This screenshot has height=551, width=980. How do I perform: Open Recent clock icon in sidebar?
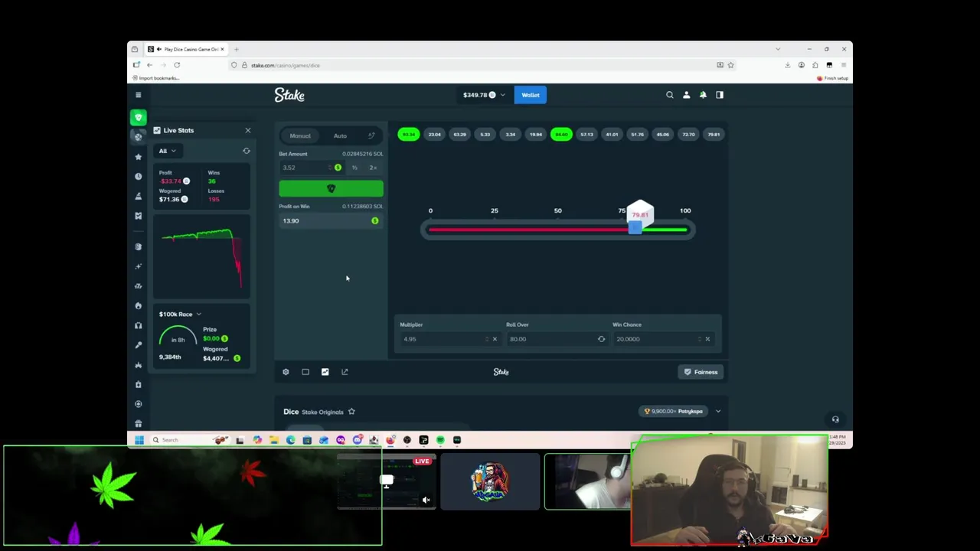(x=138, y=176)
